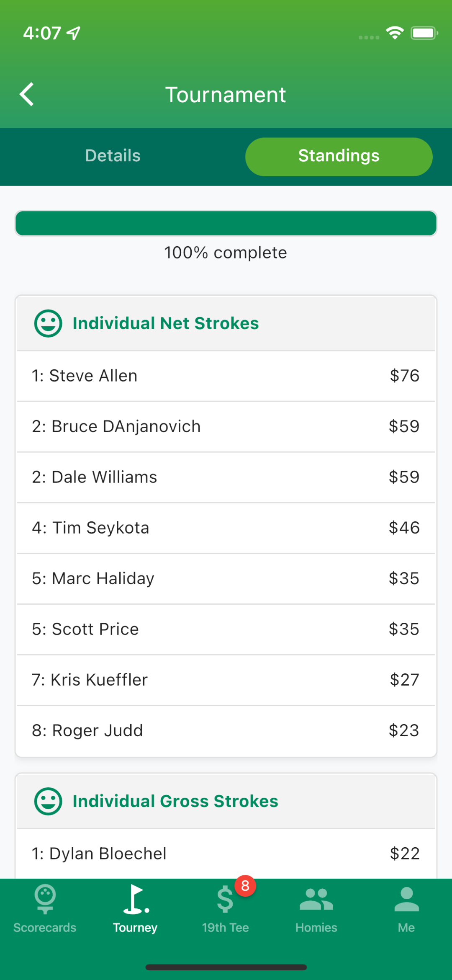Open 19th Tee dollar icon

point(225,900)
